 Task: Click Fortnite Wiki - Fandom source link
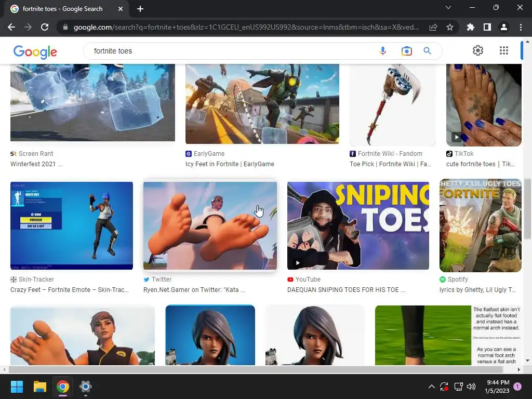pos(386,154)
